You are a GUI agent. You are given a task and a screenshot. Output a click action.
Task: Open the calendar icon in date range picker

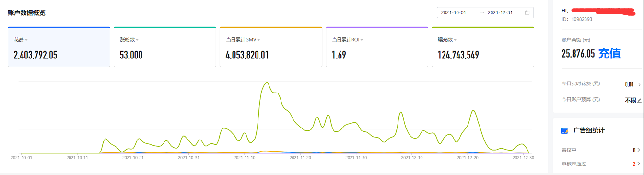pos(527,12)
